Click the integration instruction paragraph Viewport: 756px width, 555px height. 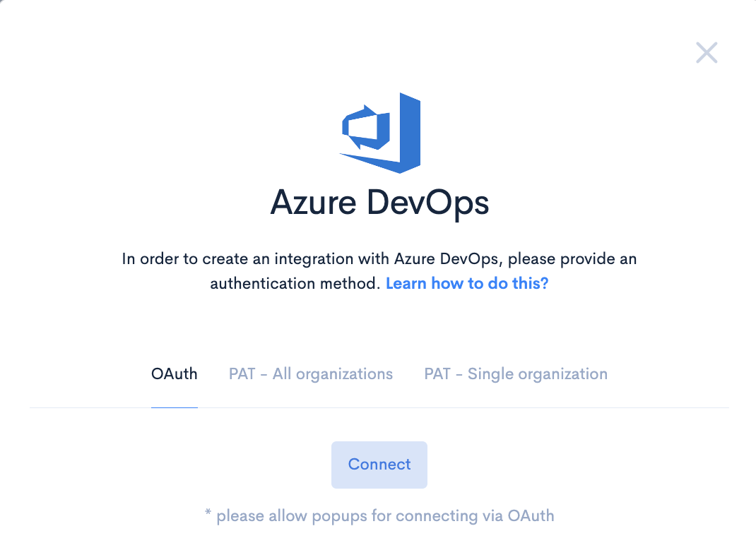(379, 270)
